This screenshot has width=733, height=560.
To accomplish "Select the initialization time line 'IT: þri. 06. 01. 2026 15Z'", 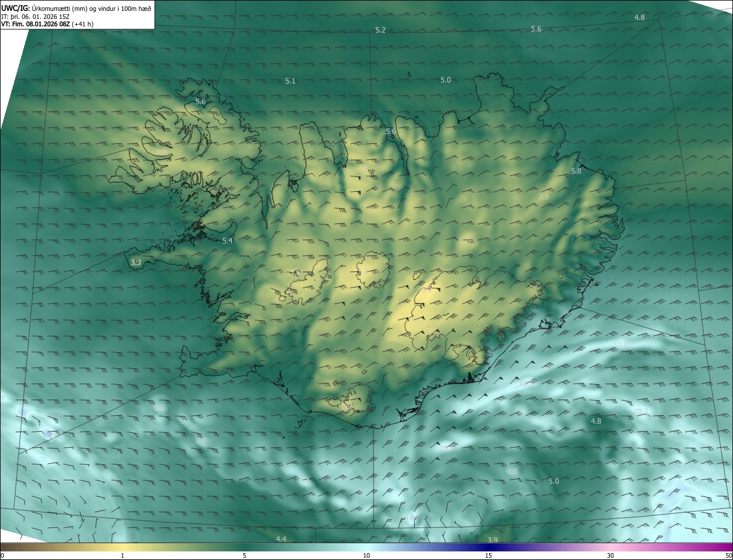I will point(35,16).
